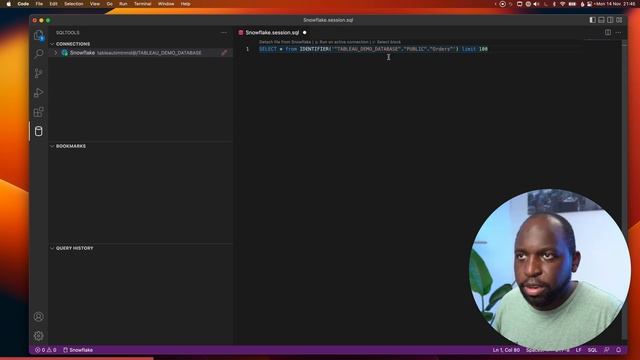640x360 pixels.
Task: Open the Run and Debug view
Action: [39, 93]
